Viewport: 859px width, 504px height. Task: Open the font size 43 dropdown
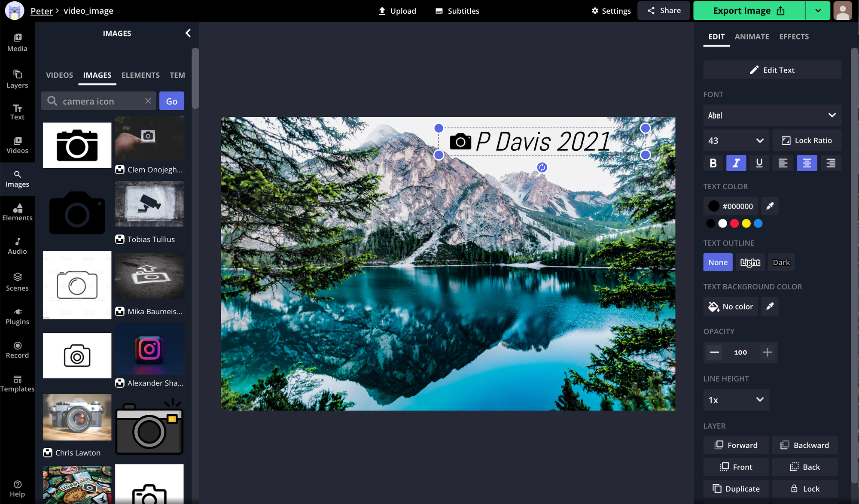pos(736,140)
